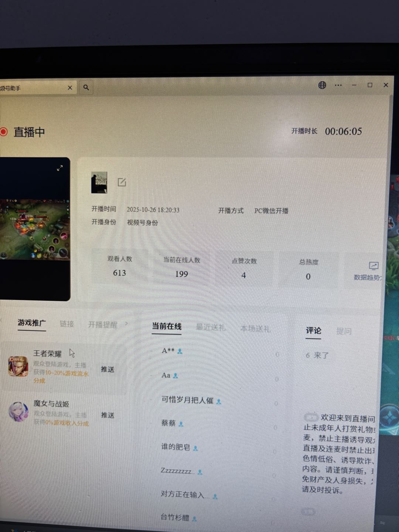Screen dimensions: 399x532
Task: Click the 王者荣耀 game icon
Action: pos(18,366)
